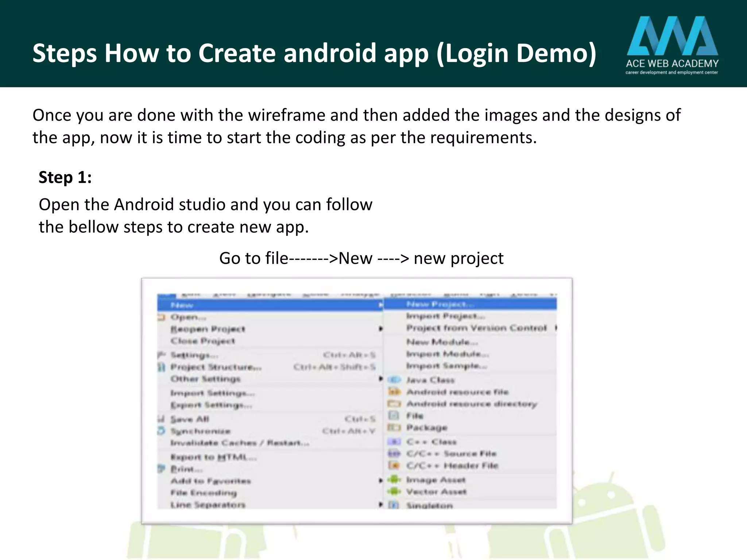Image resolution: width=747 pixels, height=560 pixels.
Task: Click the C/C++ Header File icon
Action: [x=394, y=466]
